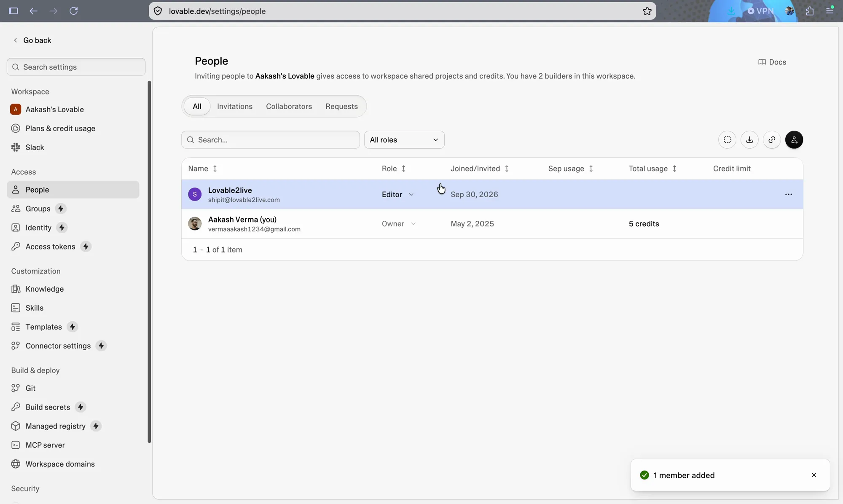Viewport: 843px width, 504px height.
Task: Open Aakash Verma's Owner role dropdown
Action: pyautogui.click(x=399, y=224)
